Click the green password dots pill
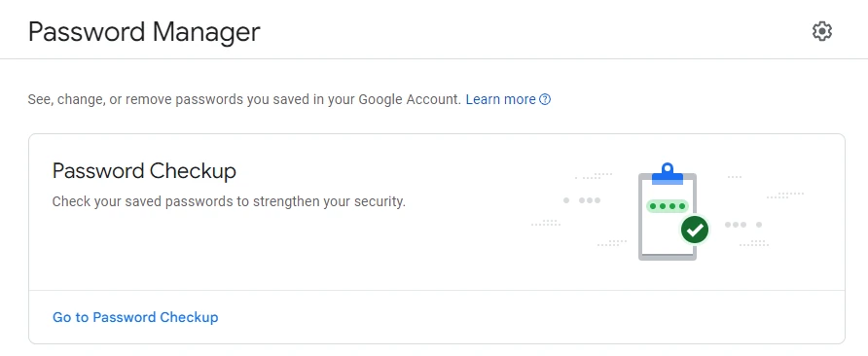Image resolution: width=868 pixels, height=356 pixels. tap(667, 206)
